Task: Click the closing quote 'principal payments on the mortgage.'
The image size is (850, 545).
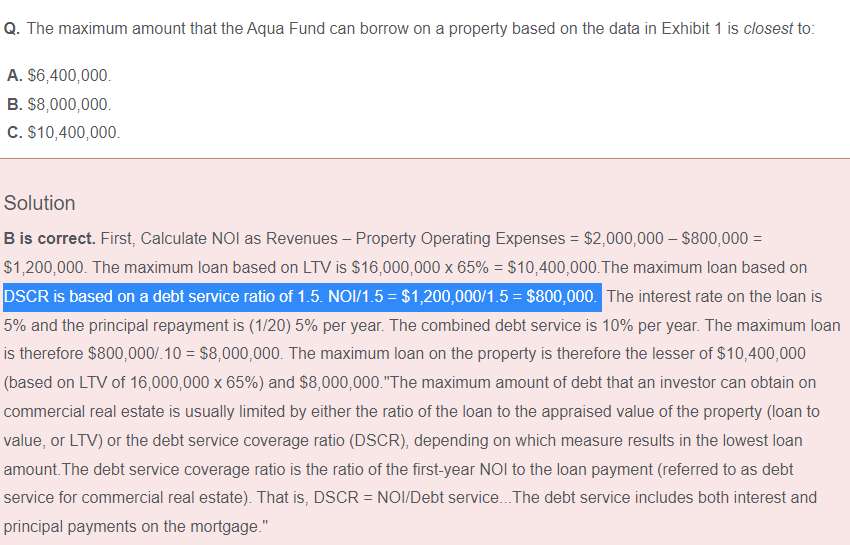Action: (x=136, y=527)
